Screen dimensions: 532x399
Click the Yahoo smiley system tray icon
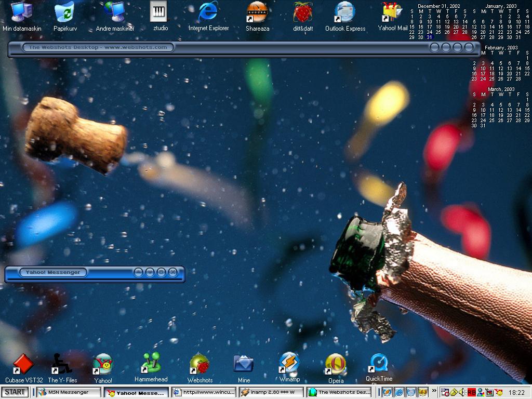(498, 392)
